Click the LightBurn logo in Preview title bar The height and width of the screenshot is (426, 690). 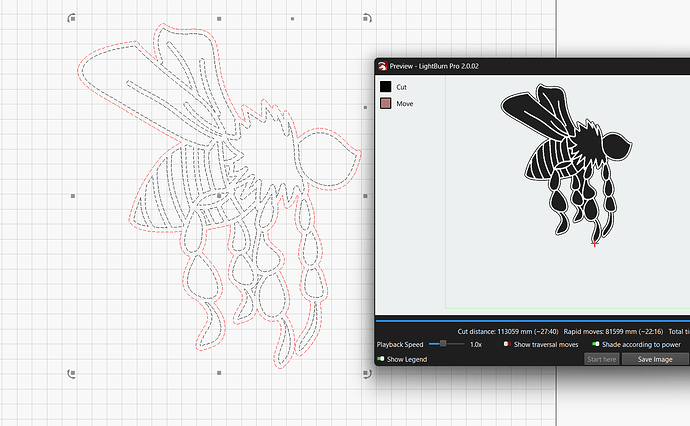point(383,67)
